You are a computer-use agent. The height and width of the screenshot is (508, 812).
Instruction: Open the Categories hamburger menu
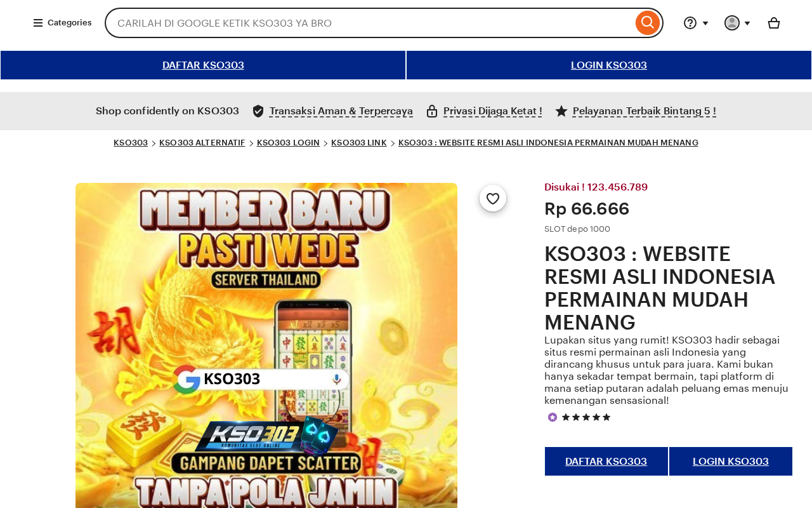(x=62, y=23)
